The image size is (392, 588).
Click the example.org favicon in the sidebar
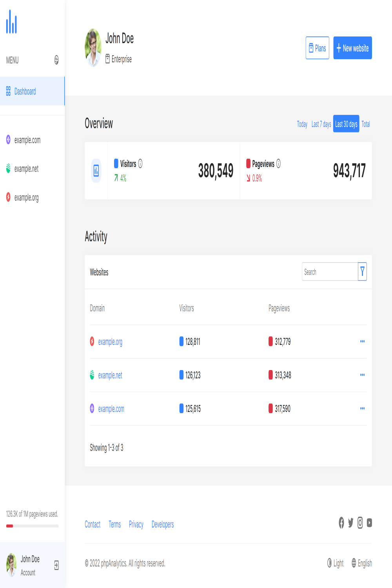tap(8, 197)
